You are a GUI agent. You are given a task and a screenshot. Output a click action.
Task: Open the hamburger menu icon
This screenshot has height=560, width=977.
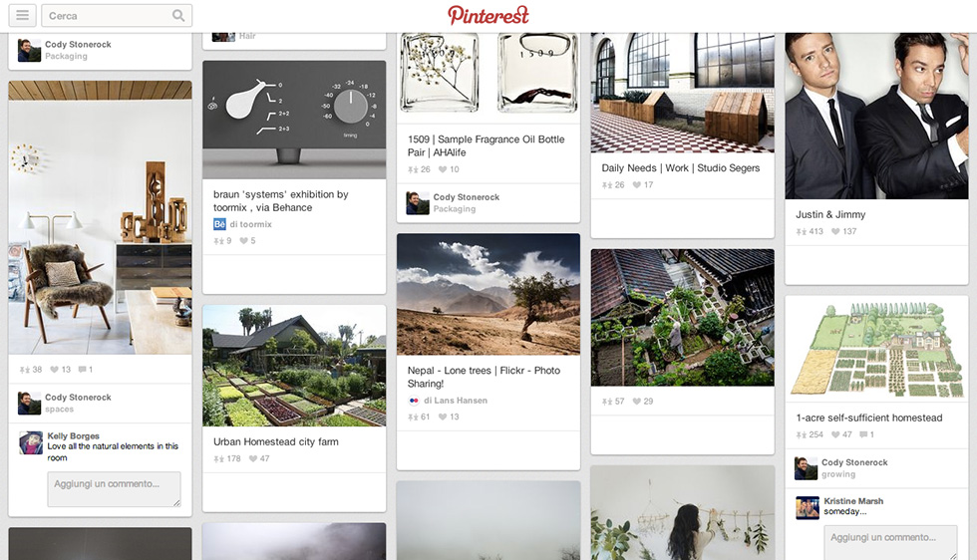22,16
